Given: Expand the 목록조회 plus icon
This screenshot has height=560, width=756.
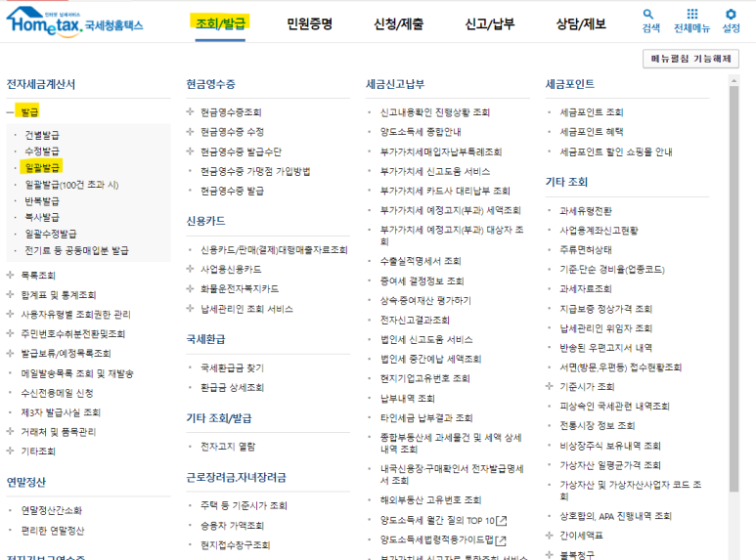Looking at the screenshot, I should click(x=10, y=276).
